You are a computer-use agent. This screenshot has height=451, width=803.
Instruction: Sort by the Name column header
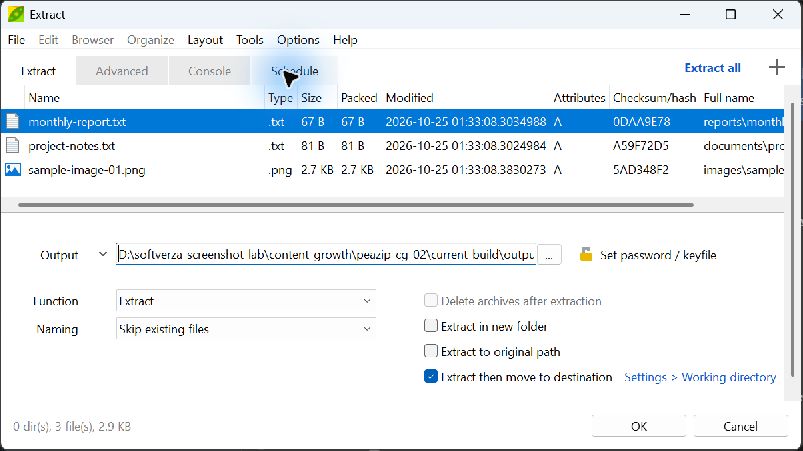[x=44, y=97]
